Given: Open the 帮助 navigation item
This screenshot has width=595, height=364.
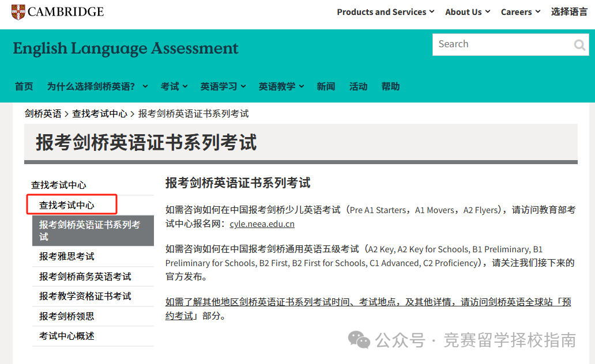Looking at the screenshot, I should point(390,86).
